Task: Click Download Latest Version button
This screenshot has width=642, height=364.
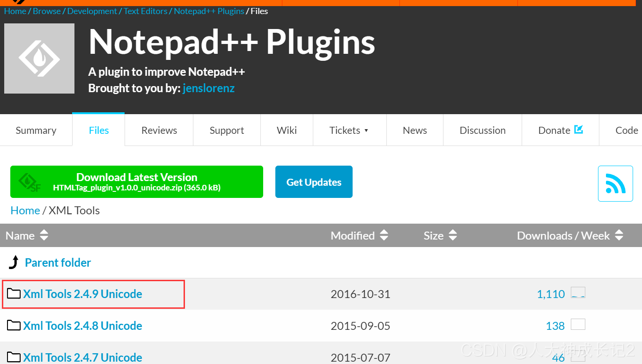Action: tap(137, 182)
